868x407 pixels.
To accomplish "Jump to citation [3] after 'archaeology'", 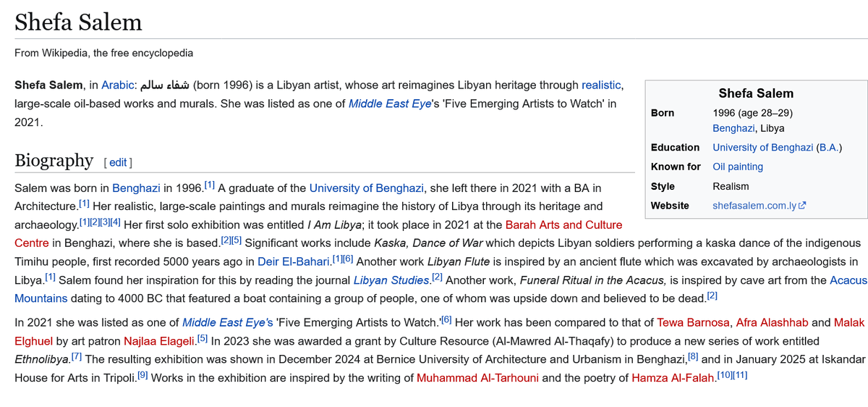I will [105, 221].
